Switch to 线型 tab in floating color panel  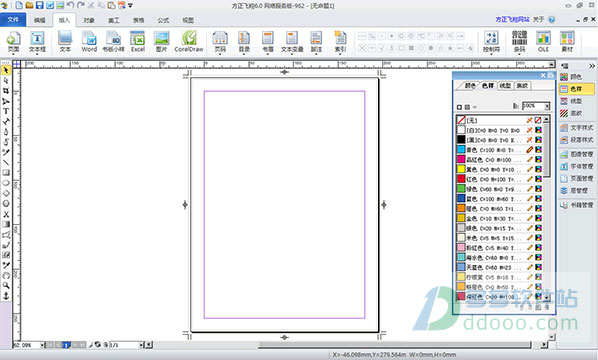pos(505,86)
